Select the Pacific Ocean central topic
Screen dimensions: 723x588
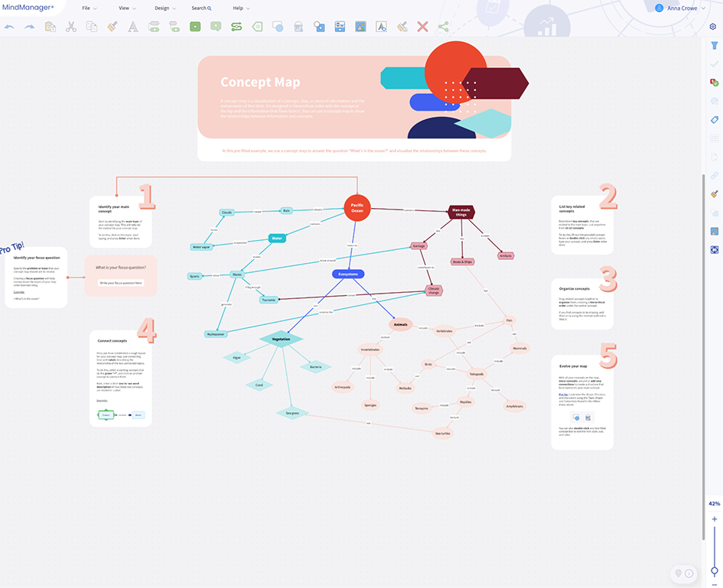357,207
